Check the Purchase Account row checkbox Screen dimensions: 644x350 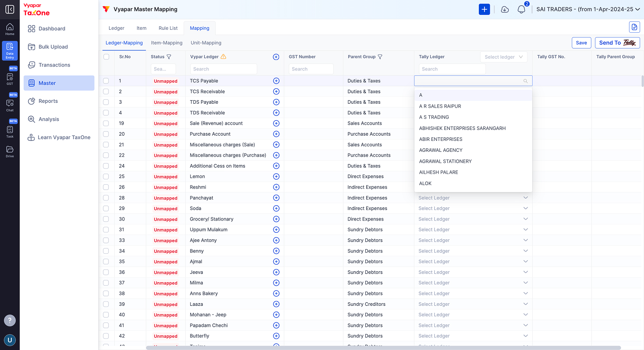(106, 134)
